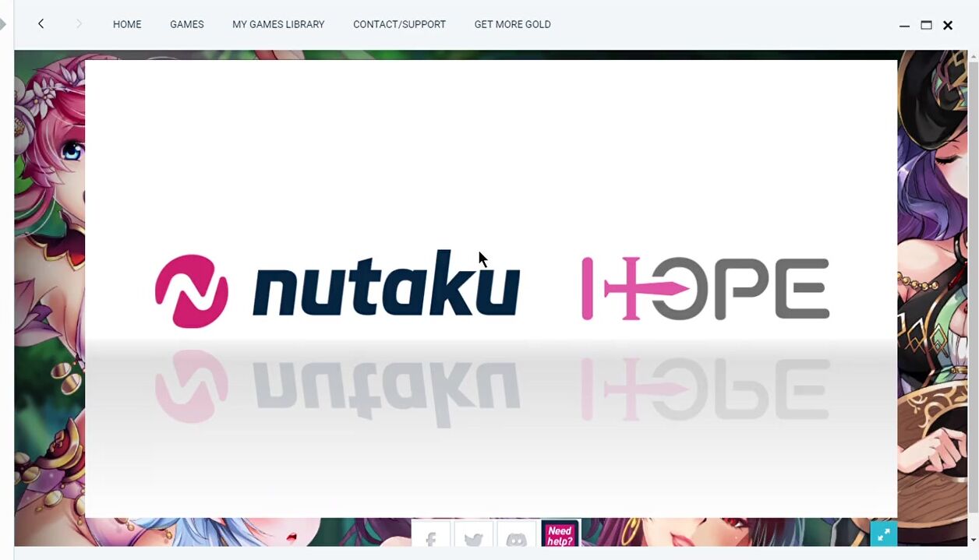Toggle fullscreen with the blue expand icon
The width and height of the screenshot is (979, 560).
point(883,534)
